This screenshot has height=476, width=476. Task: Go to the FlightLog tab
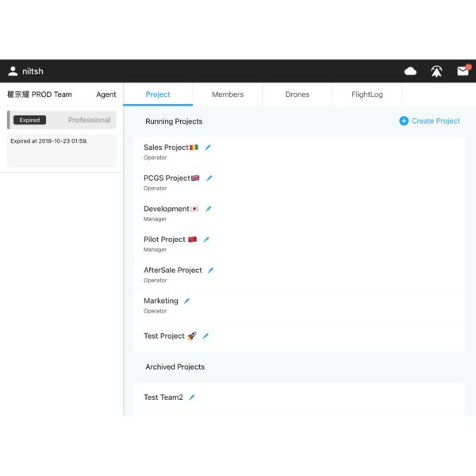pyautogui.click(x=367, y=94)
